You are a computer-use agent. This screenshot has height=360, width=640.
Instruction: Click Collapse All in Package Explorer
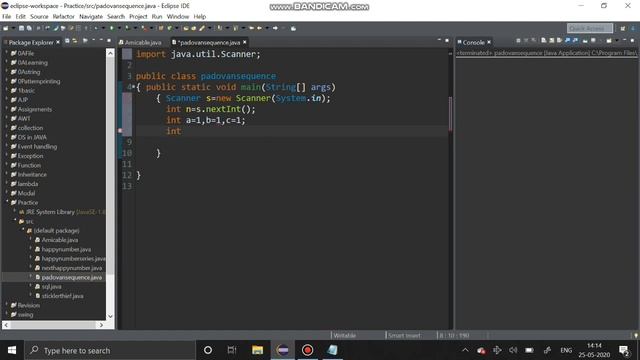pos(67,41)
